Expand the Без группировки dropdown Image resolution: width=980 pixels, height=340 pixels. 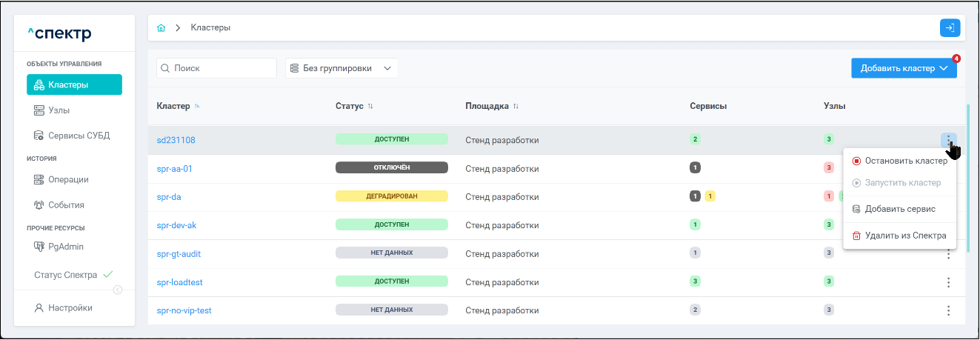click(x=341, y=68)
